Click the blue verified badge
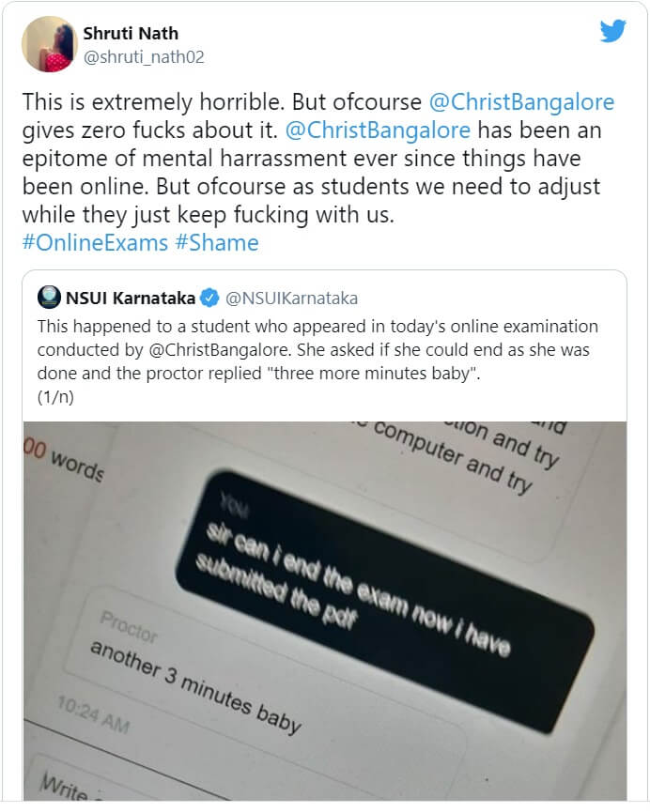 tap(209, 299)
